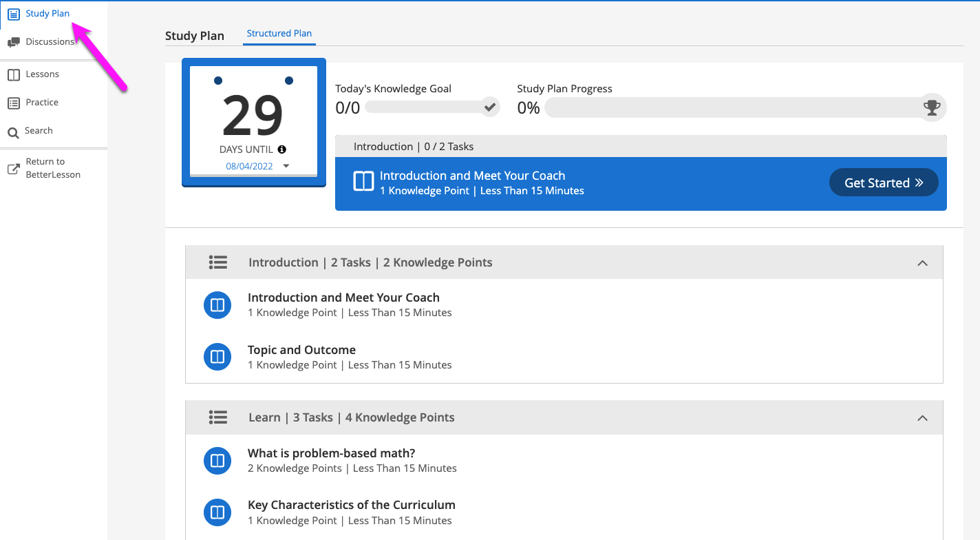The height and width of the screenshot is (540, 980).
Task: Open Practice from the sidebar
Action: click(41, 103)
